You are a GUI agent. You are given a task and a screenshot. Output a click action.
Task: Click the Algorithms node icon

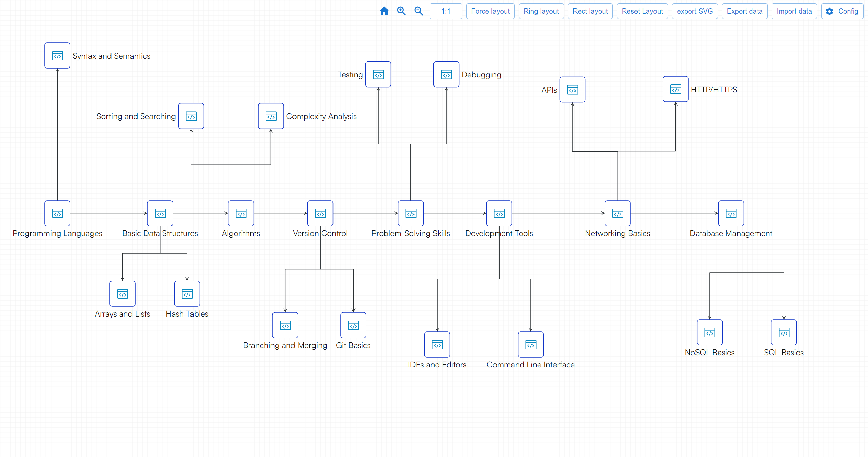241,213
